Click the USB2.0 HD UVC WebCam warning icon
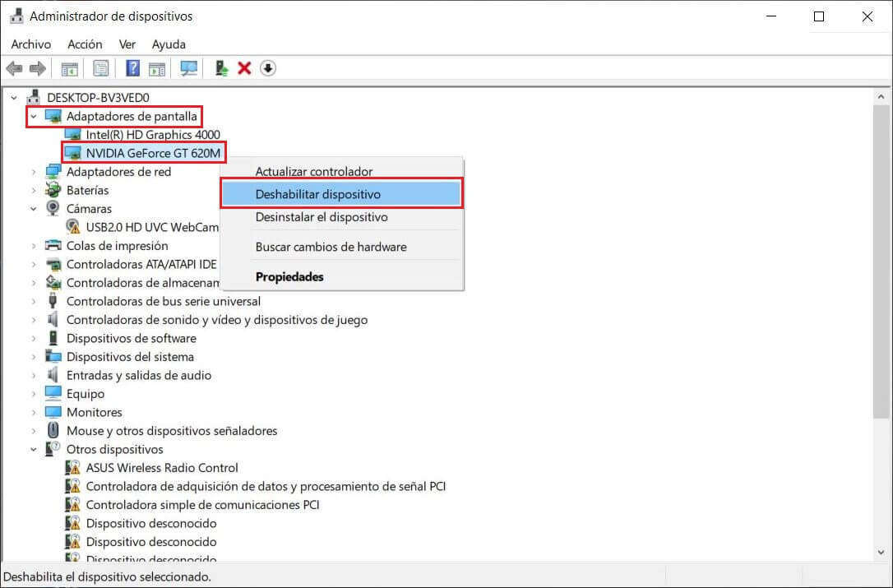 [73, 227]
